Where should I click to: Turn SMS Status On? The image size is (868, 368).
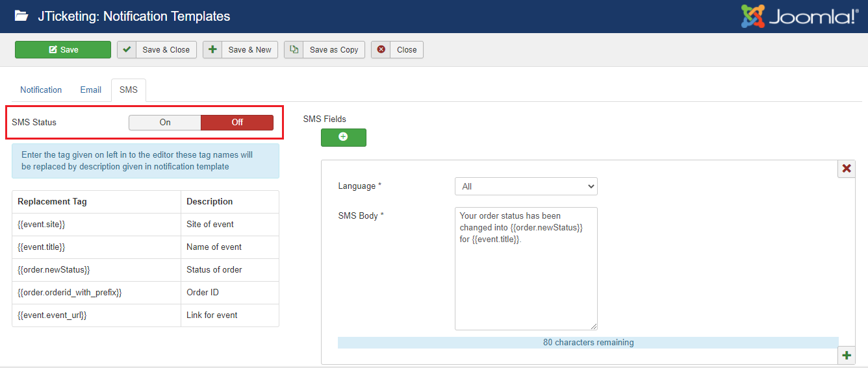[165, 123]
